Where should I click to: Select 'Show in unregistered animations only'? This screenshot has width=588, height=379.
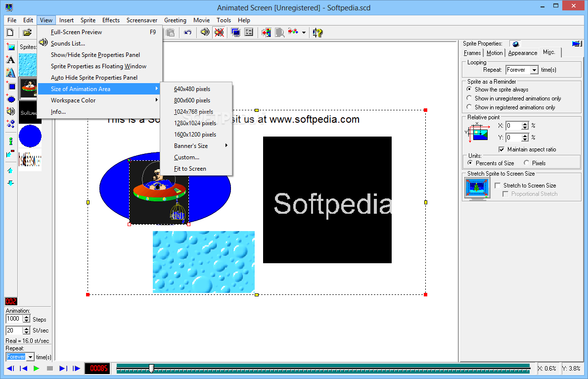[514, 98]
